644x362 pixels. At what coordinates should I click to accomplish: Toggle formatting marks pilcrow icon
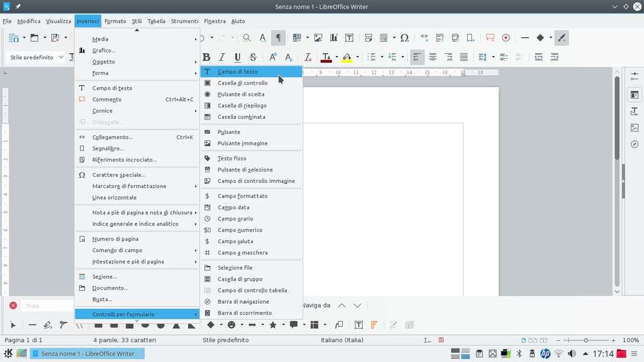[x=278, y=38]
